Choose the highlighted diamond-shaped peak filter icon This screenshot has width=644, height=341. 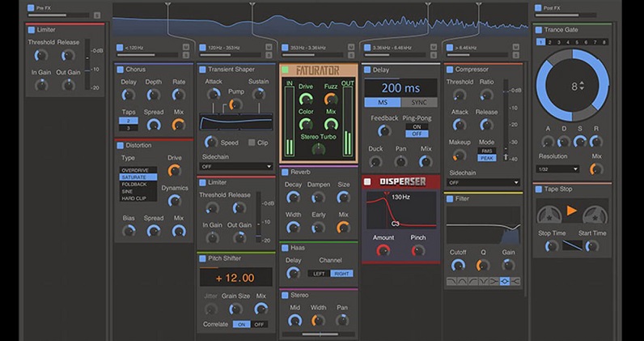[x=505, y=281]
